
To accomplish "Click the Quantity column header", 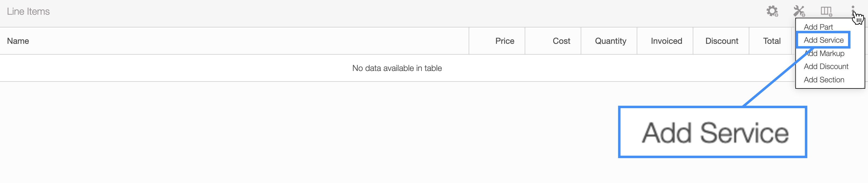I will (610, 41).
